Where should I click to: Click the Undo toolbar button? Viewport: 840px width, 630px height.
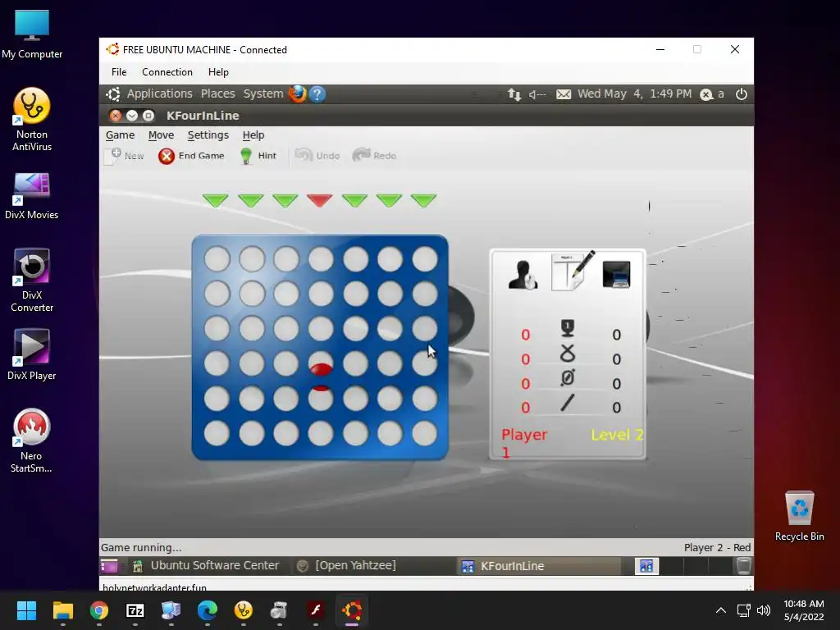[317, 156]
